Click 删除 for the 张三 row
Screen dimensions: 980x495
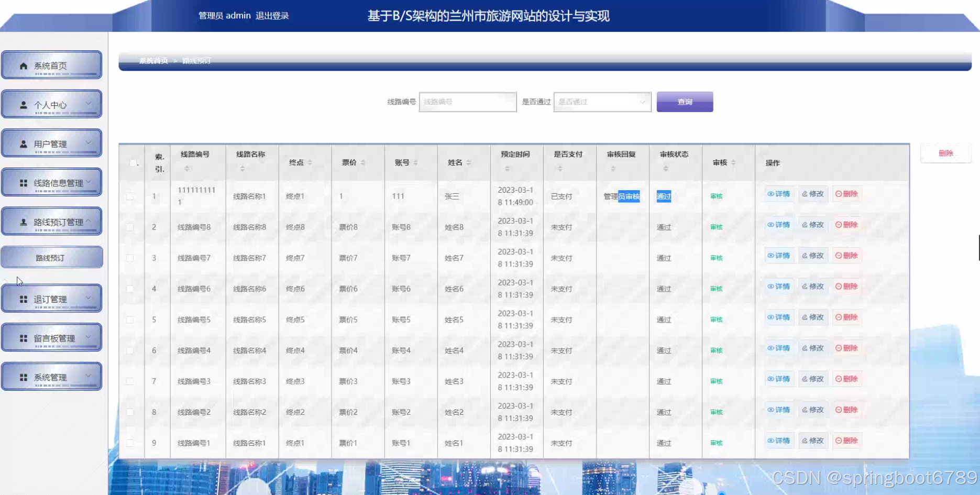(847, 194)
